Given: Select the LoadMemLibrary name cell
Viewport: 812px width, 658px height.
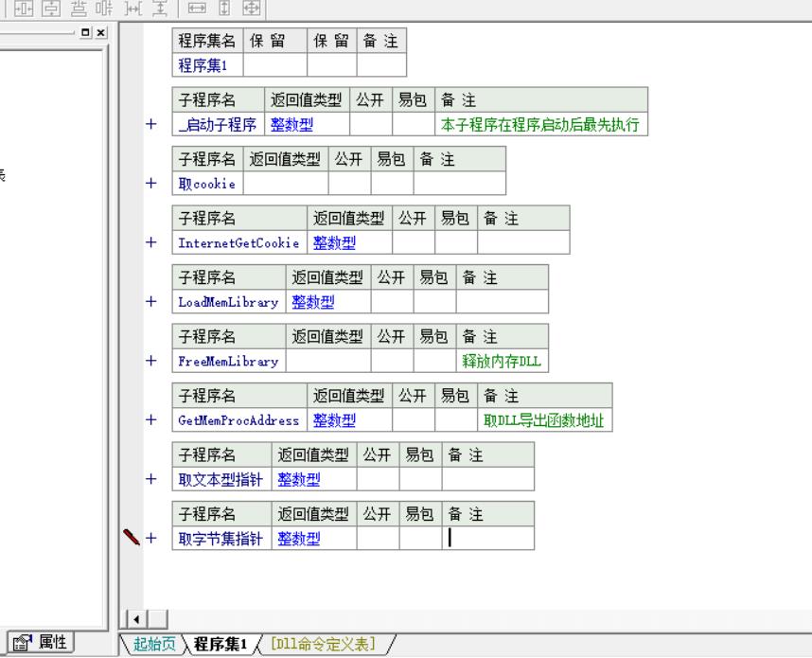Looking at the screenshot, I should [x=229, y=301].
